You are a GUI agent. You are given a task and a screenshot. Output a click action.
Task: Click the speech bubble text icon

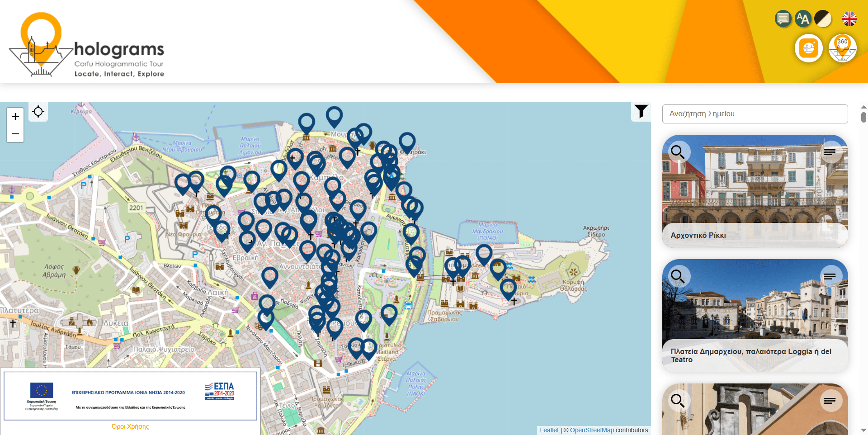coord(783,19)
